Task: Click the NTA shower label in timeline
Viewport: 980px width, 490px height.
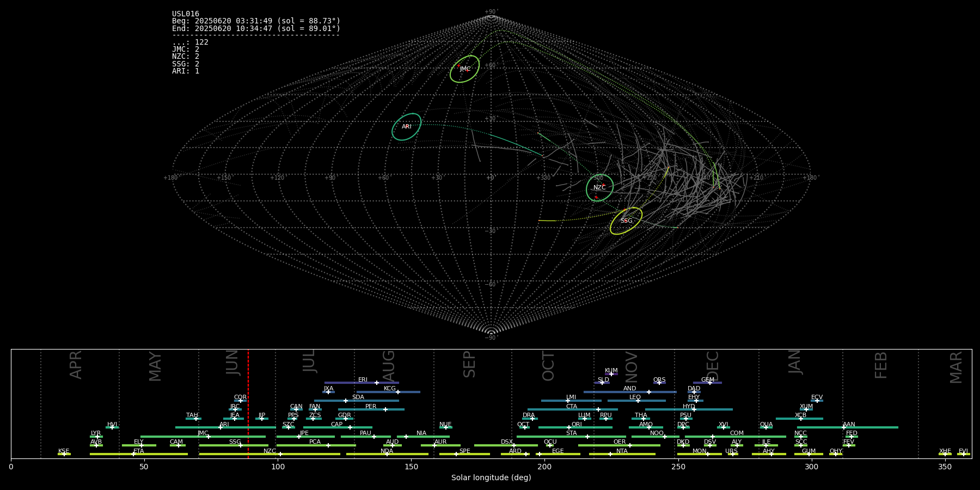Action: (622, 451)
